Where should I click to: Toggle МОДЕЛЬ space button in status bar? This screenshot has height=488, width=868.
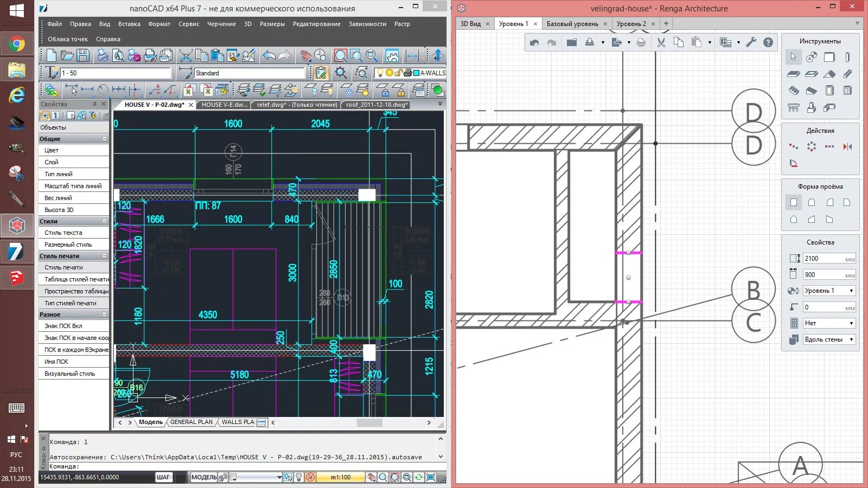click(x=203, y=477)
